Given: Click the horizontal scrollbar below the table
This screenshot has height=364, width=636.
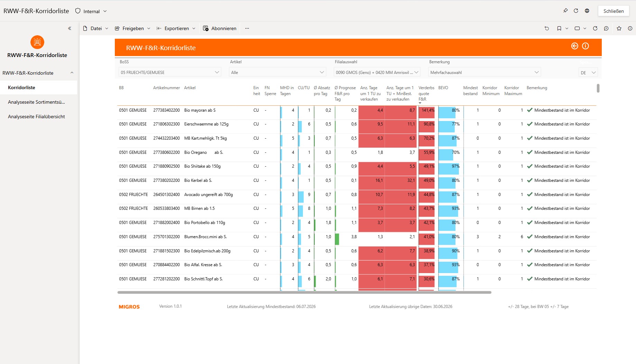Looking at the screenshot, I should point(304,292).
